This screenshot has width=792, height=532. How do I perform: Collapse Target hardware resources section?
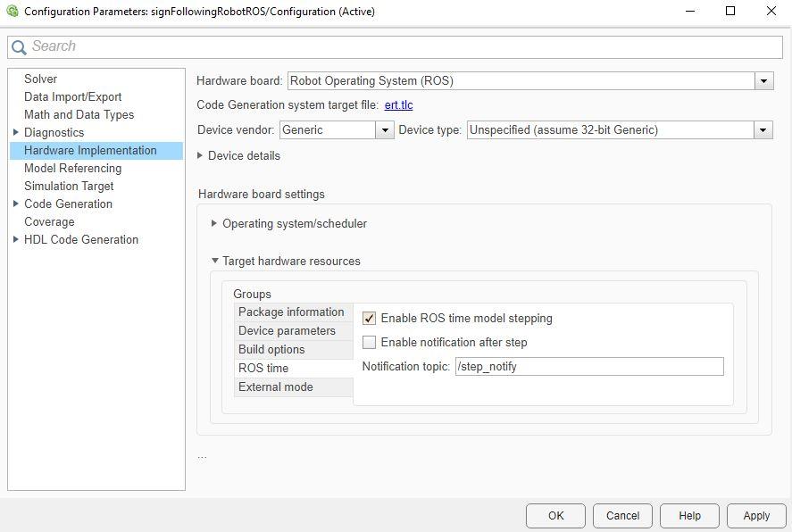click(214, 262)
